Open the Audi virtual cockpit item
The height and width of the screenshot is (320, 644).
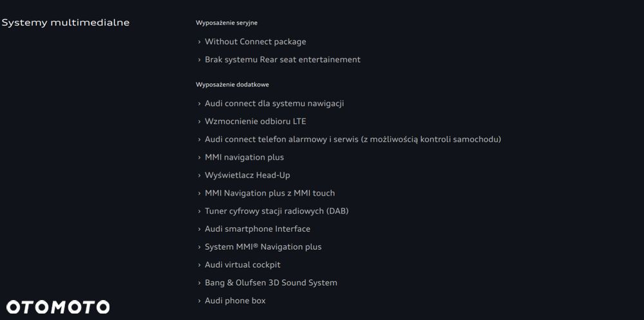coord(242,265)
